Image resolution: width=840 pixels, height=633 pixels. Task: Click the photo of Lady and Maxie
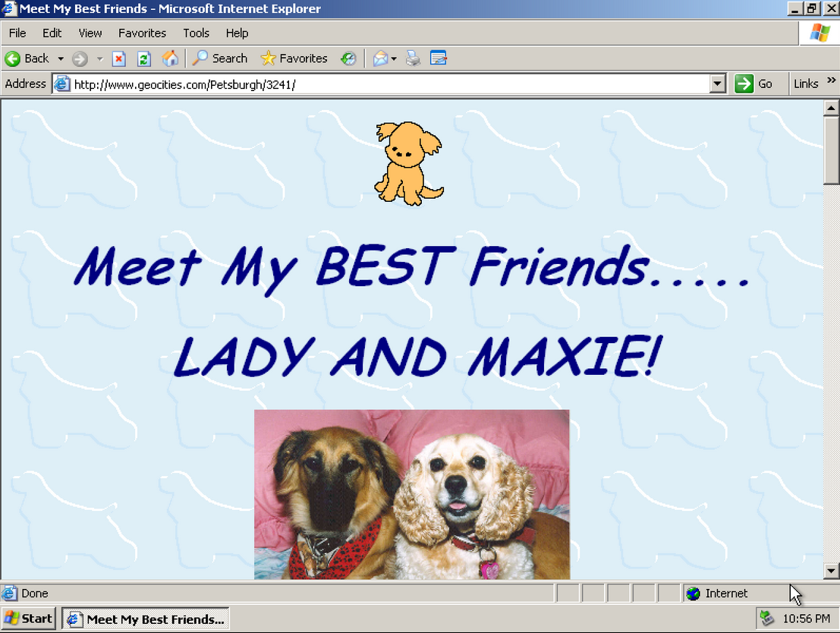pyautogui.click(x=411, y=494)
